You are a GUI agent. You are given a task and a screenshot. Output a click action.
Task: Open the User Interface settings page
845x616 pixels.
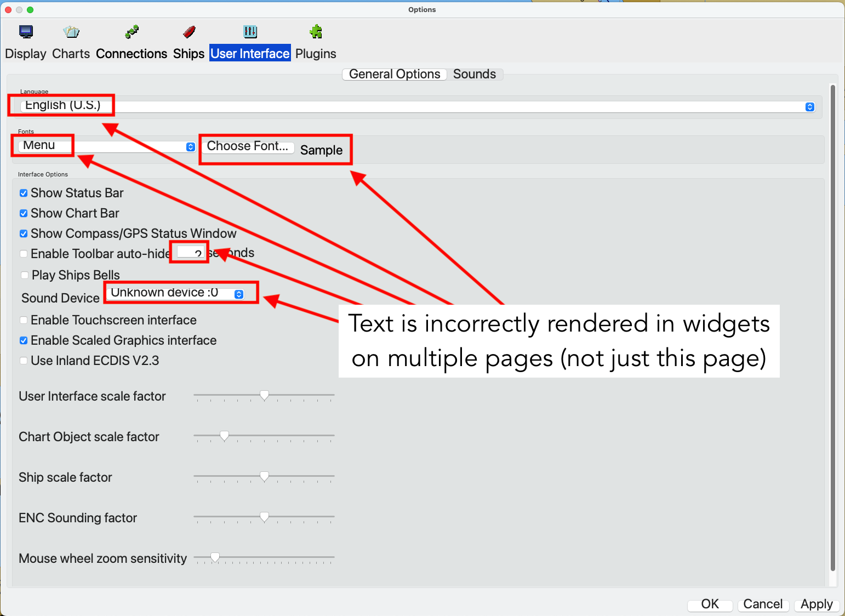tap(250, 41)
